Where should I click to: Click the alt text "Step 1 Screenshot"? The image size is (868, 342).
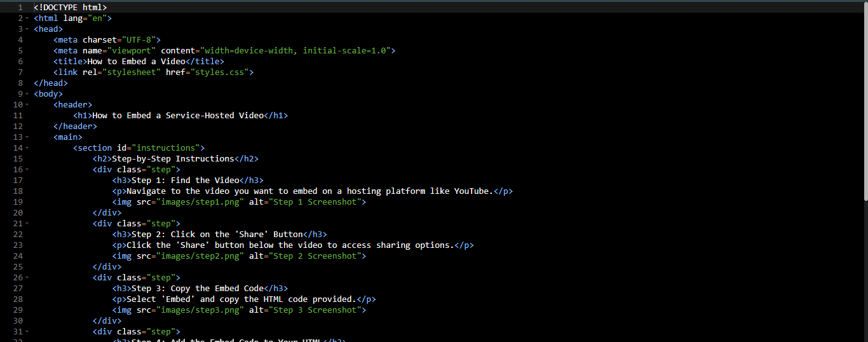[315, 202]
